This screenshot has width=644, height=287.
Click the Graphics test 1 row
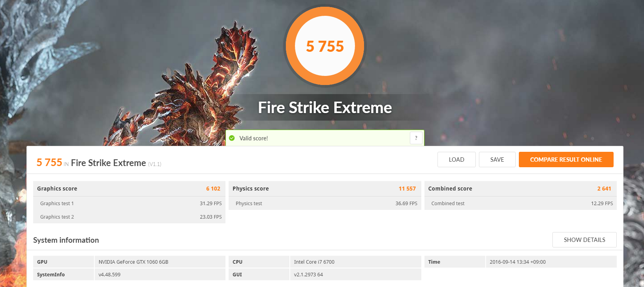point(129,203)
